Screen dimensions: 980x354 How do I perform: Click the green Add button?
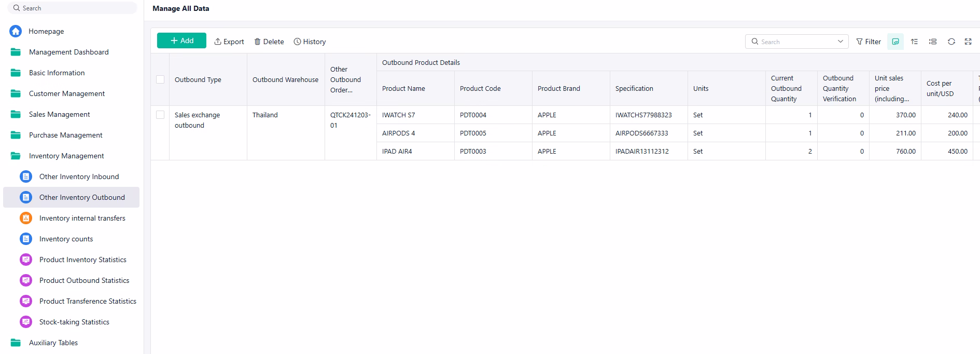pos(181,40)
